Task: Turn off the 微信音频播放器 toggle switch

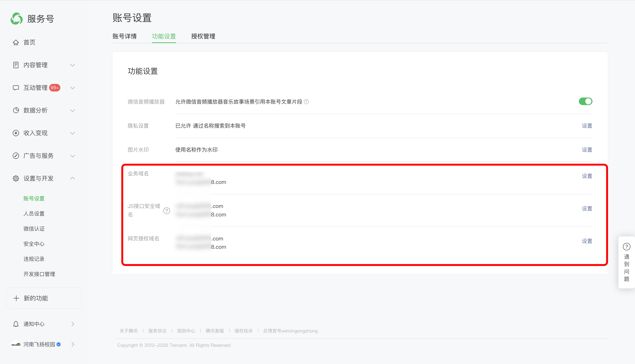Action: 585,101
